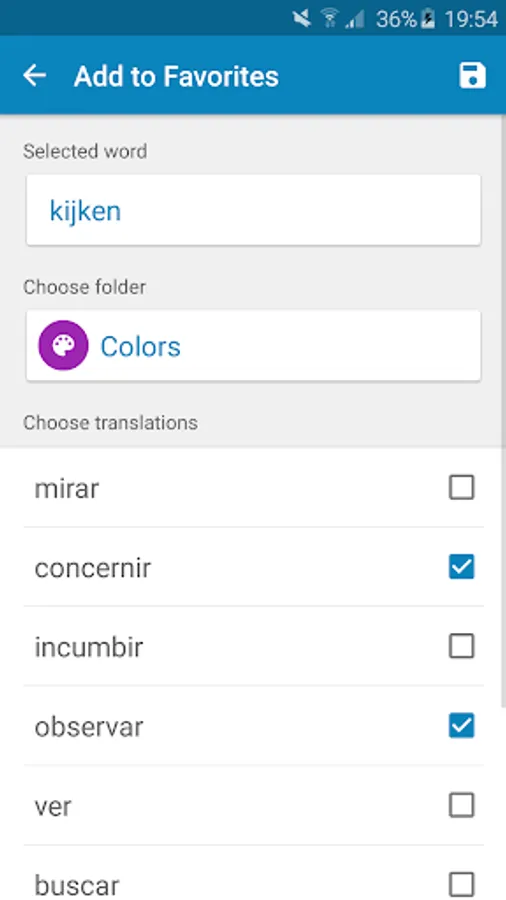Screen dimensions: 506x900
Task: Select the buscar checkbox
Action: [x=461, y=885]
